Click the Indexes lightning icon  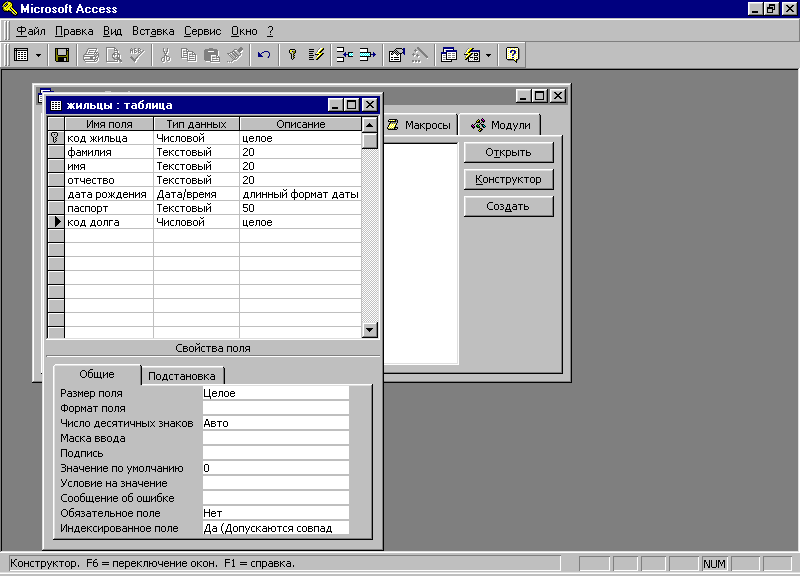point(316,55)
